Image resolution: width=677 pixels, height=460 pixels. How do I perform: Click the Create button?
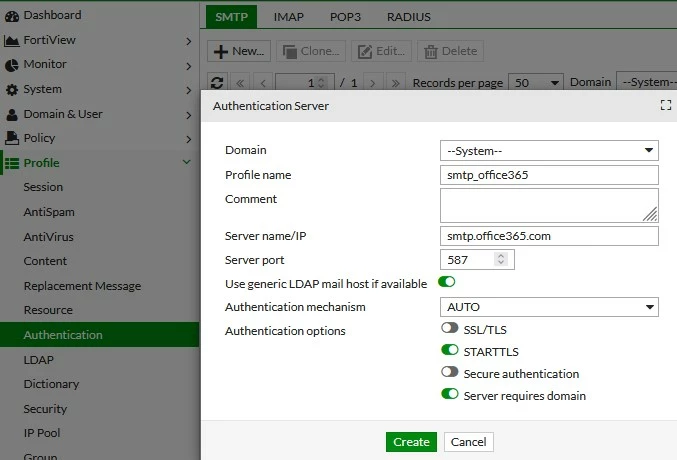(411, 442)
